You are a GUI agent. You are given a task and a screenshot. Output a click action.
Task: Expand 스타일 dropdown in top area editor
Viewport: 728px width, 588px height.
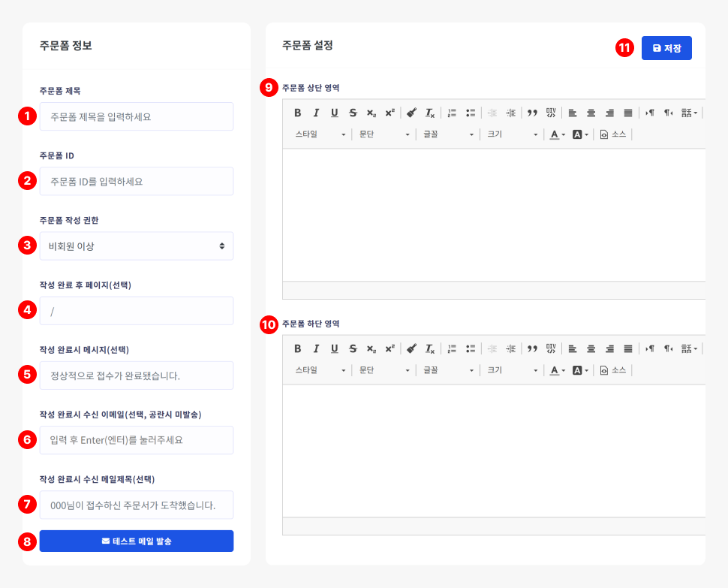point(320,134)
